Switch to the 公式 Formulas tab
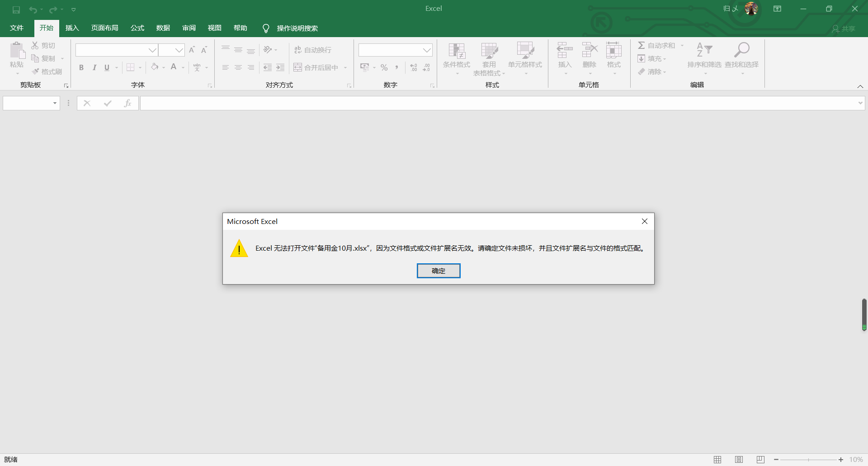Viewport: 868px width, 466px height. 137,28
